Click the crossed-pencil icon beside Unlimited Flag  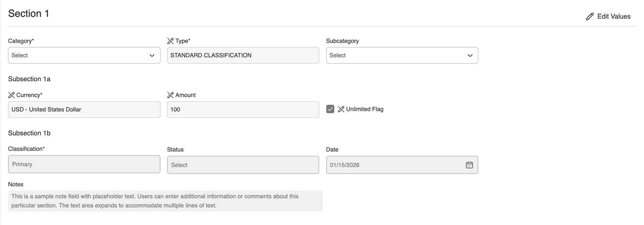[x=341, y=109]
